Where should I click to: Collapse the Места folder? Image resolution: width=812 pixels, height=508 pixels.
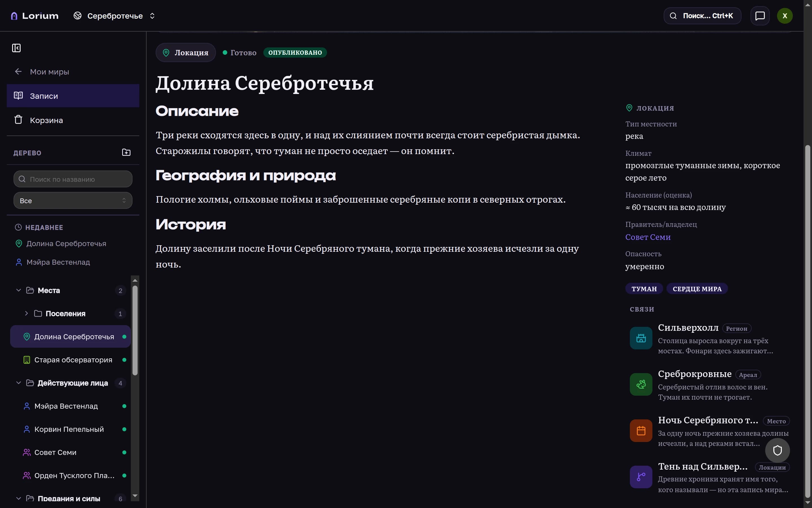pyautogui.click(x=18, y=290)
